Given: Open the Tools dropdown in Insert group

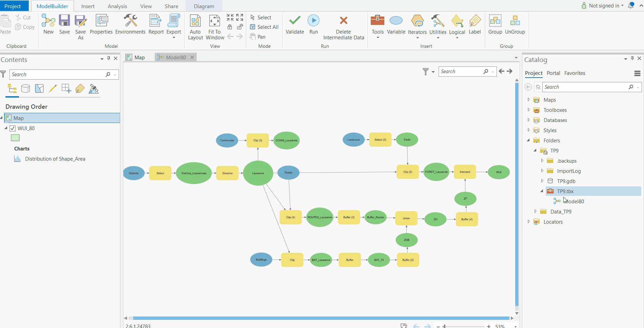Looking at the screenshot, I should [x=378, y=37].
